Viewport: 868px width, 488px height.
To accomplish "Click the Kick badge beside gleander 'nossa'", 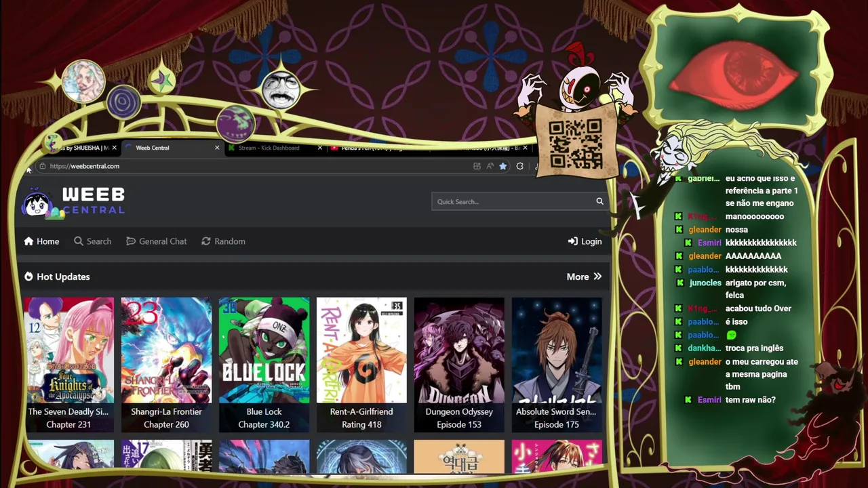I will click(678, 230).
